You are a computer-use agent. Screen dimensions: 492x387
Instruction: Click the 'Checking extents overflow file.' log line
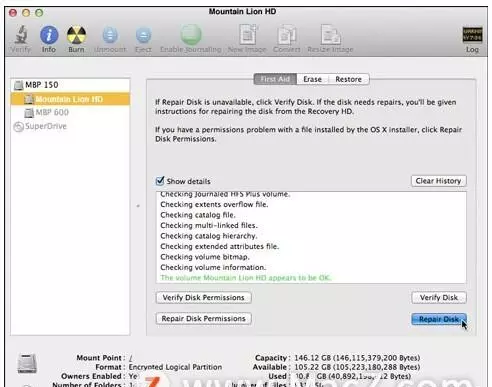[x=214, y=204]
